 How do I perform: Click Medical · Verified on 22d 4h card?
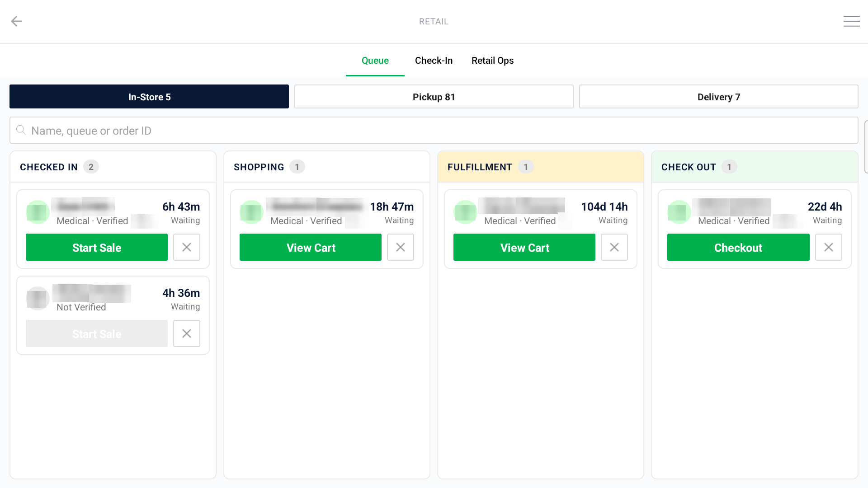pos(734,221)
